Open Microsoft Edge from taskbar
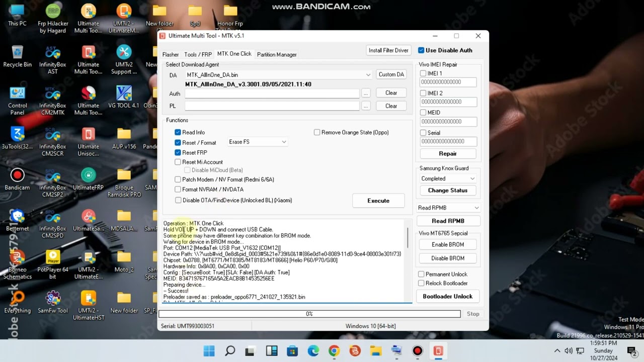Image resolution: width=644 pixels, height=362 pixels. coord(313,351)
